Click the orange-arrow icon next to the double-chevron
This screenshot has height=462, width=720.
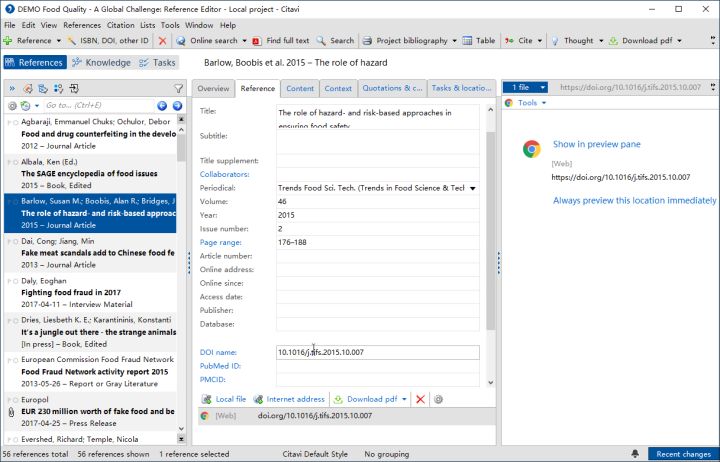[x=28, y=88]
